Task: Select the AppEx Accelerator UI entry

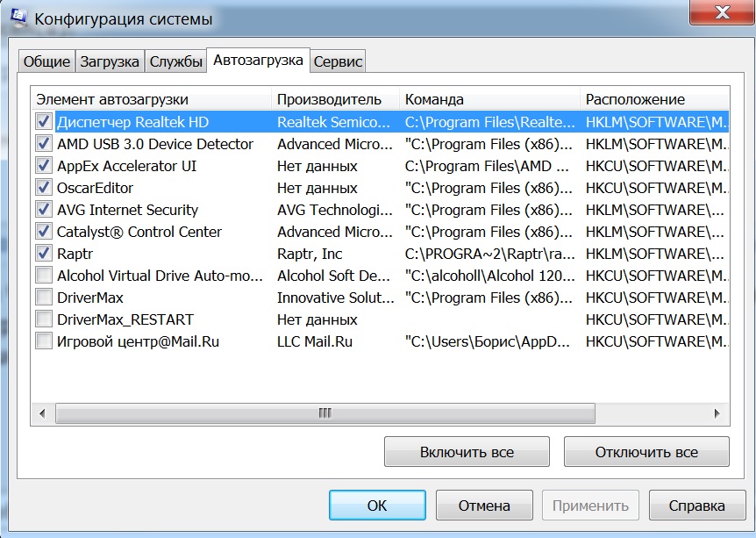Action: point(126,166)
